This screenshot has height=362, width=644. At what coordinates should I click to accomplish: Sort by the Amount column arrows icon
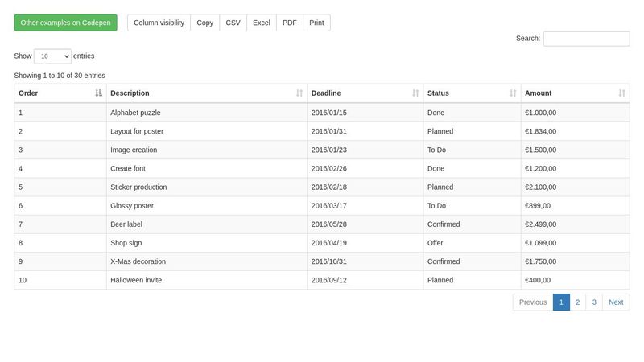(x=621, y=93)
